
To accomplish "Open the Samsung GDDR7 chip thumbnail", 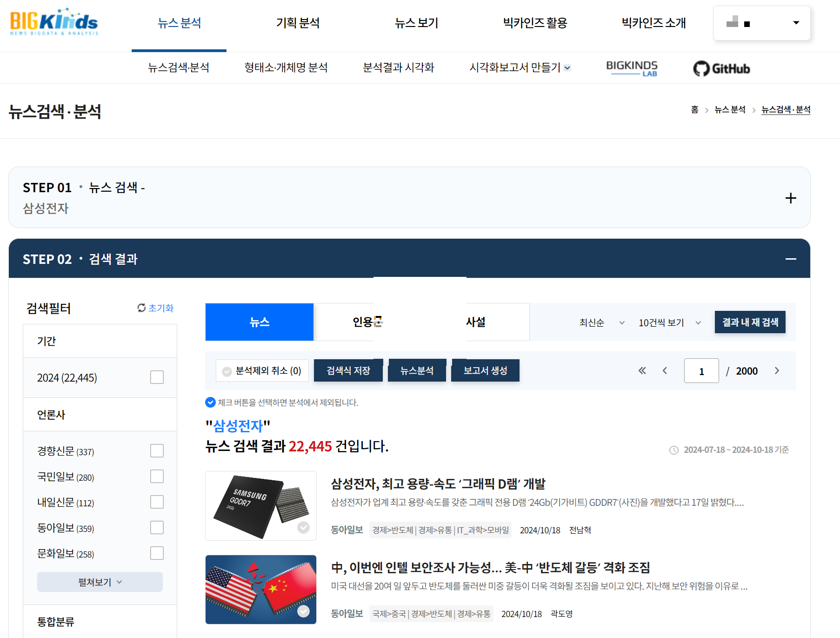I will [261, 506].
